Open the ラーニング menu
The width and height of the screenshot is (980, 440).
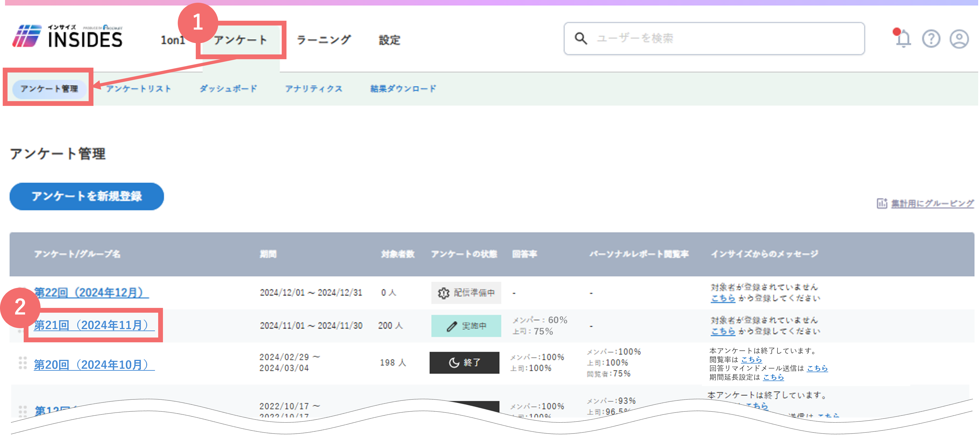pyautogui.click(x=323, y=40)
